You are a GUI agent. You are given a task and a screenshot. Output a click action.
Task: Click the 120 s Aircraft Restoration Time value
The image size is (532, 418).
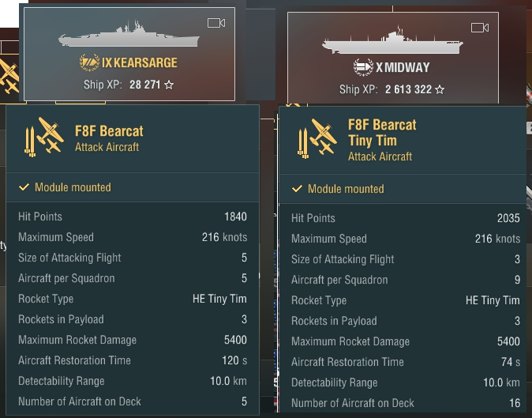pyautogui.click(x=234, y=360)
